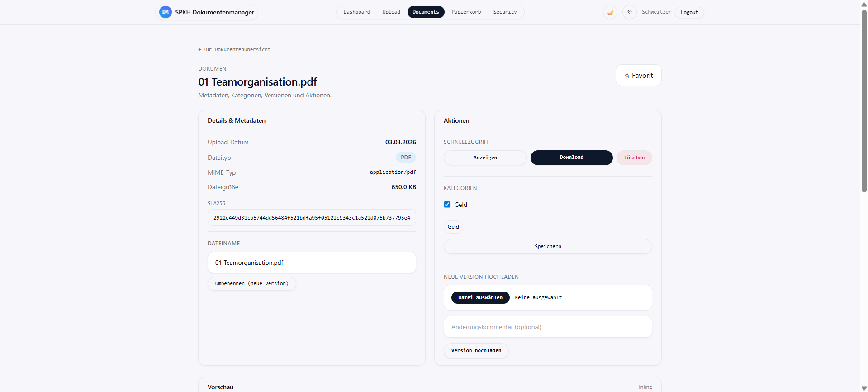Open the Security tab
Screen dimensions: 868x392
click(x=505, y=12)
